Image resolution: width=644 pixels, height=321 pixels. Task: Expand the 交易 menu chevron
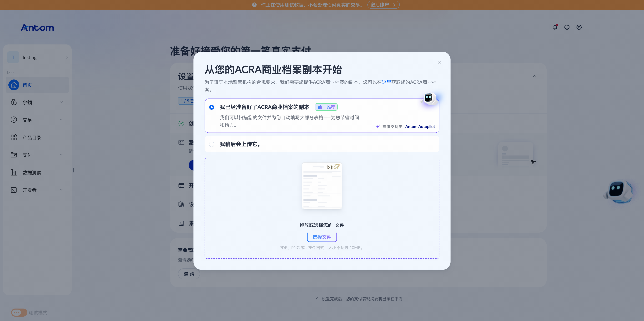click(61, 120)
